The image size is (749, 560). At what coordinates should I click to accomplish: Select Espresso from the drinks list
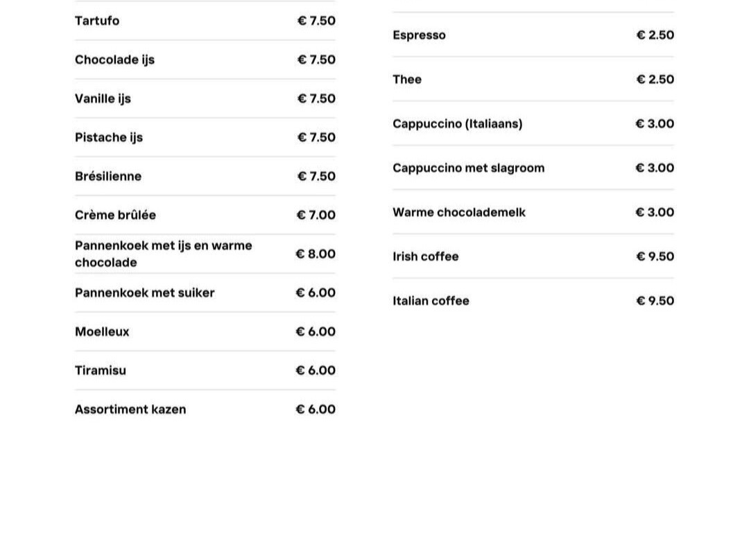pyautogui.click(x=419, y=35)
